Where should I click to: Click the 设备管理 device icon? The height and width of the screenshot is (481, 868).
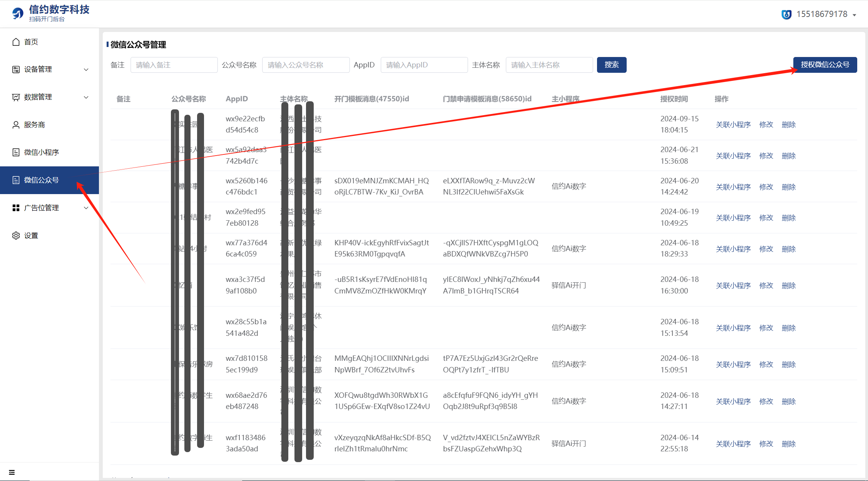click(16, 69)
